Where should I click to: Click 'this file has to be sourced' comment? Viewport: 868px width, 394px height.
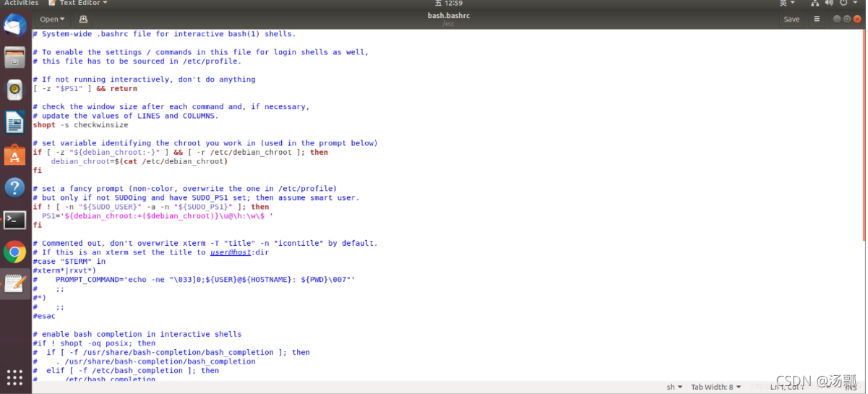tap(137, 61)
